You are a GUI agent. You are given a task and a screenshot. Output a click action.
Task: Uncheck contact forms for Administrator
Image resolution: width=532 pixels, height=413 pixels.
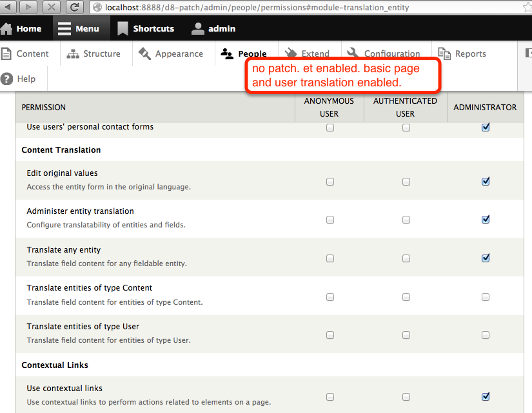pos(486,127)
